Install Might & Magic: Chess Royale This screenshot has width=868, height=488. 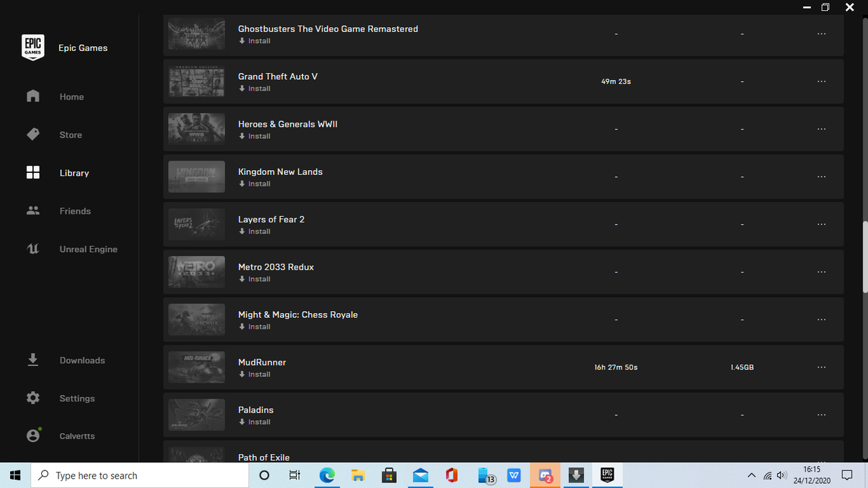(254, 327)
